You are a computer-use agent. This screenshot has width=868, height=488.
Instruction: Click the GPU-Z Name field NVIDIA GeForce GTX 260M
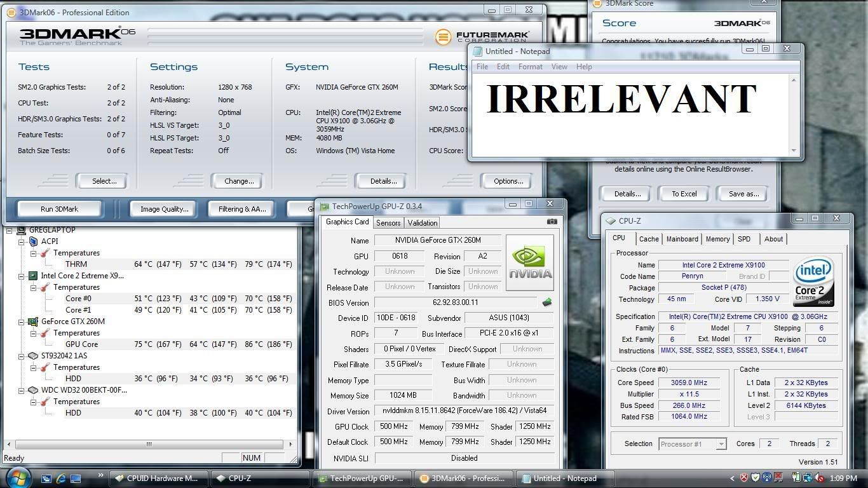point(438,240)
